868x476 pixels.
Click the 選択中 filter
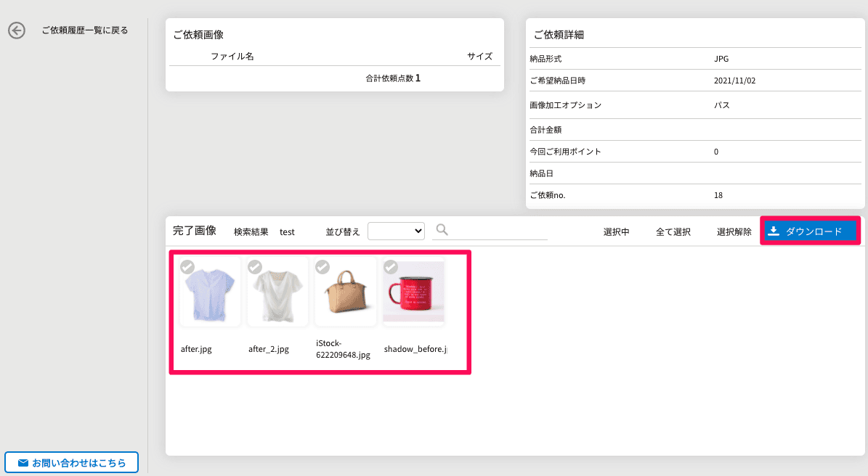[x=616, y=231]
